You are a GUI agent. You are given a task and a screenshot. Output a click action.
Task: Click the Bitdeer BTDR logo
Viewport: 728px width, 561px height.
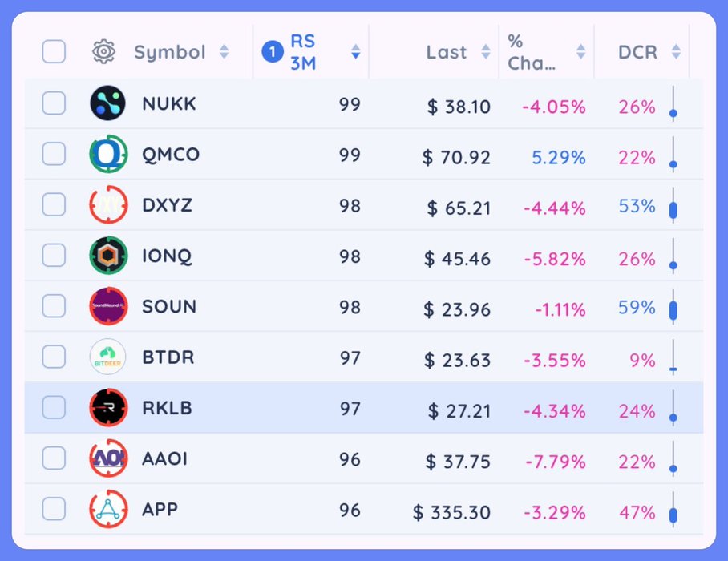point(108,357)
